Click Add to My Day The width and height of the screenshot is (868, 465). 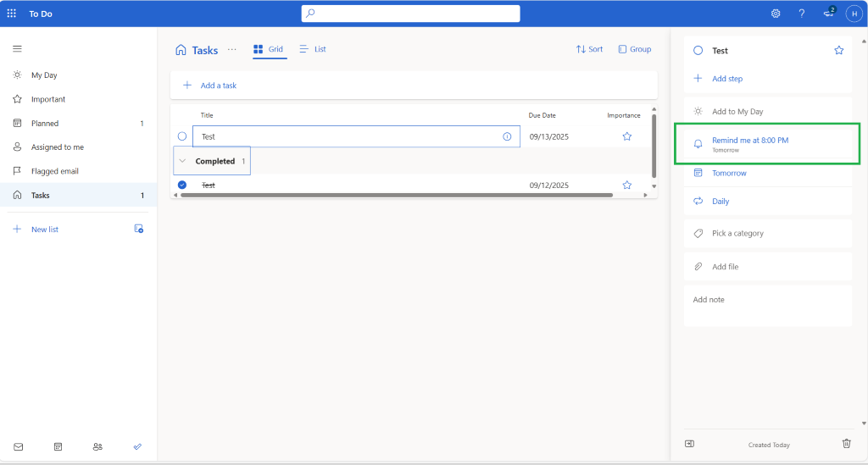(767, 111)
